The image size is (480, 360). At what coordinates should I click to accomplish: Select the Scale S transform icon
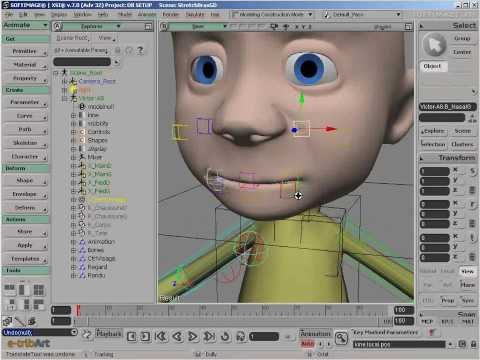tap(472, 171)
